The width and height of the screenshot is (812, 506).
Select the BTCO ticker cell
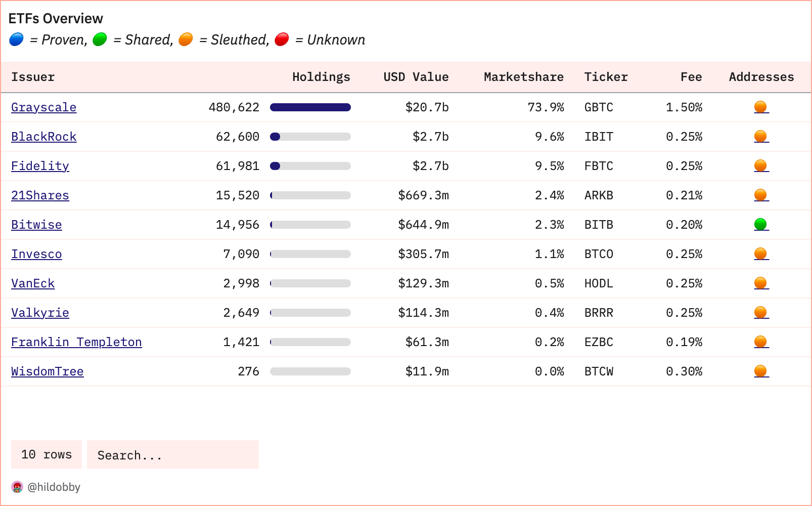pos(599,254)
